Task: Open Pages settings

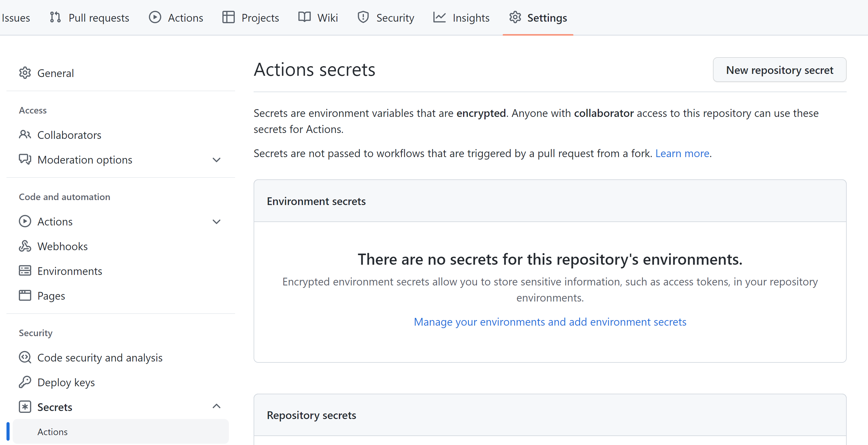Action: [121, 296]
